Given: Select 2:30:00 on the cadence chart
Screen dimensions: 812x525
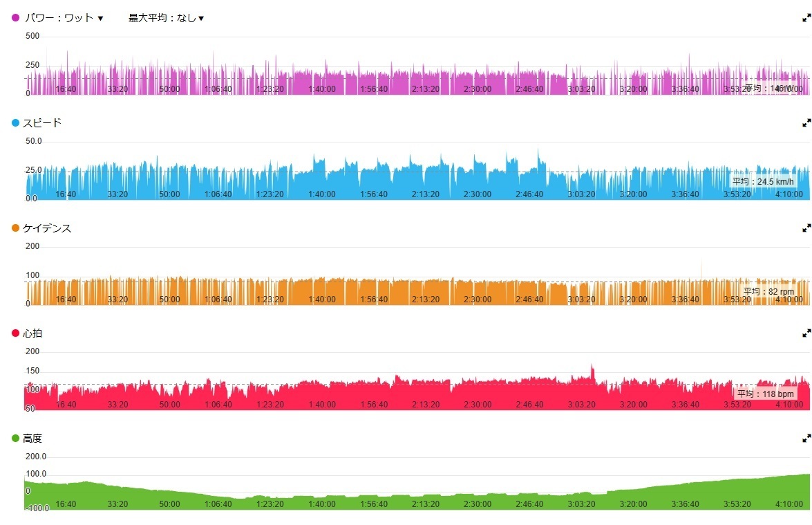Looking at the screenshot, I should click(x=478, y=300).
